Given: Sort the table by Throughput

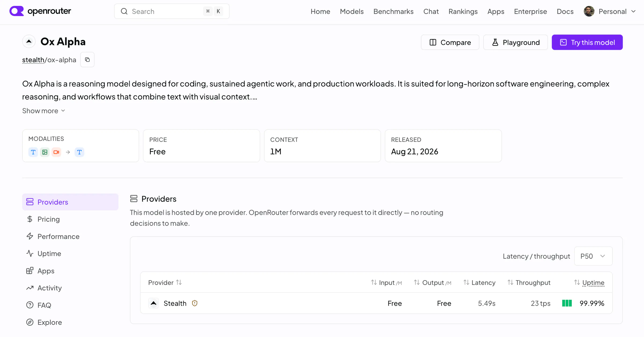Looking at the screenshot, I should pos(529,283).
